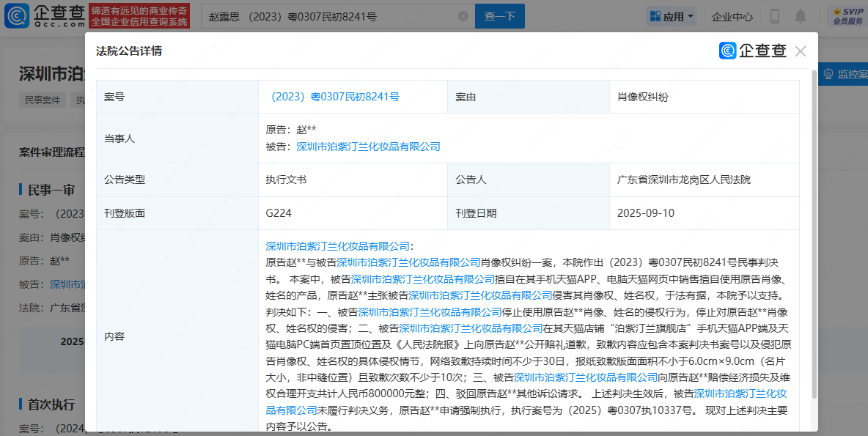Click 原告：赵** in 当事人 row

290,130
